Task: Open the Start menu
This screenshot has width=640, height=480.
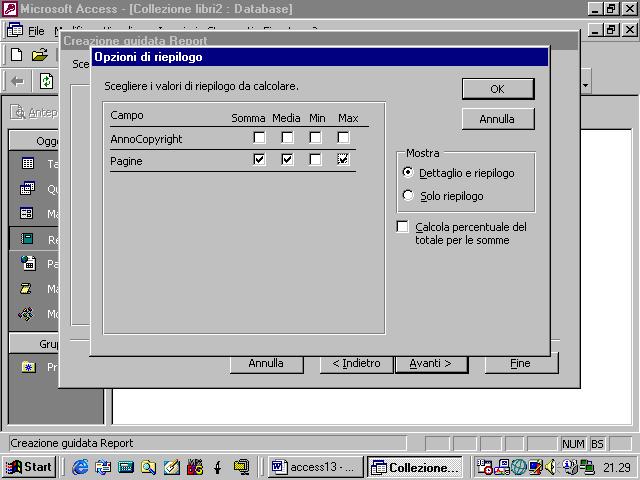Action: coord(29,467)
